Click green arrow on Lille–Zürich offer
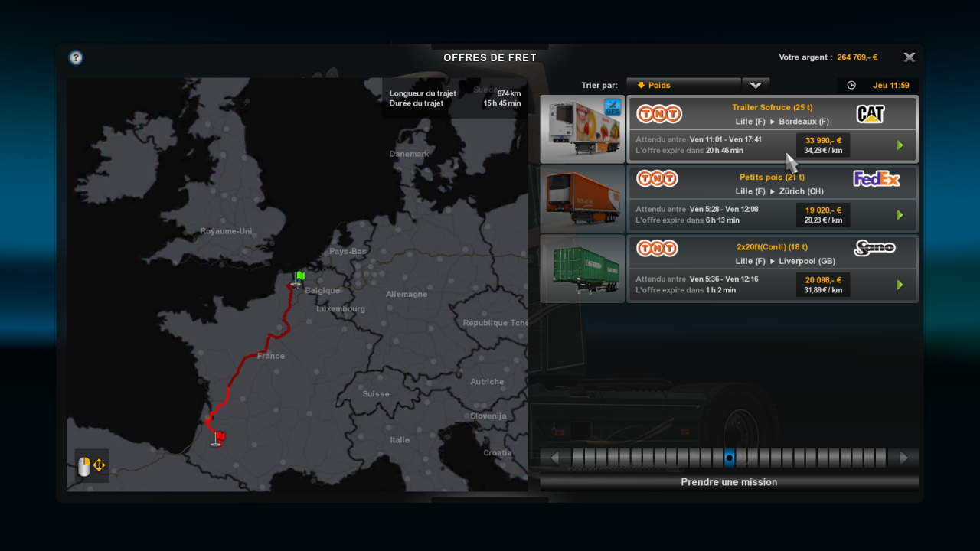Viewport: 980px width, 551px height. [900, 215]
